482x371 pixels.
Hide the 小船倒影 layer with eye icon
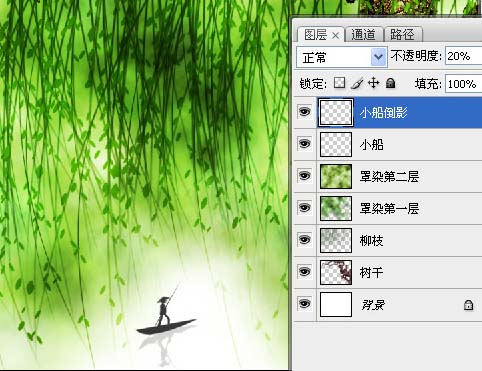click(x=304, y=112)
